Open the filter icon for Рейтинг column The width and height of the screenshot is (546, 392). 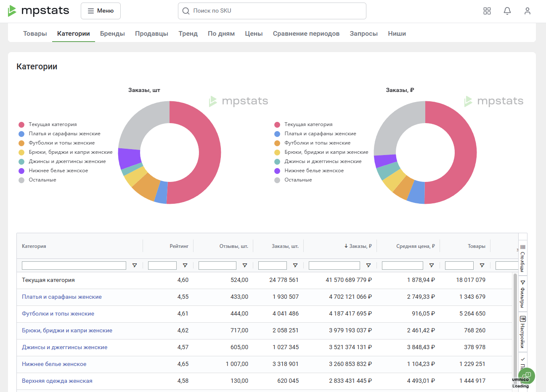185,266
